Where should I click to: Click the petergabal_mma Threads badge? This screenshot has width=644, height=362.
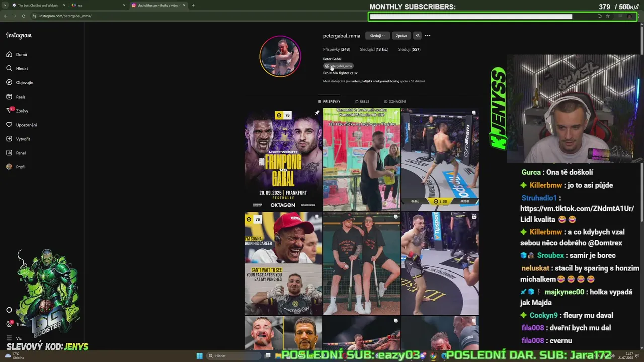pos(339,66)
